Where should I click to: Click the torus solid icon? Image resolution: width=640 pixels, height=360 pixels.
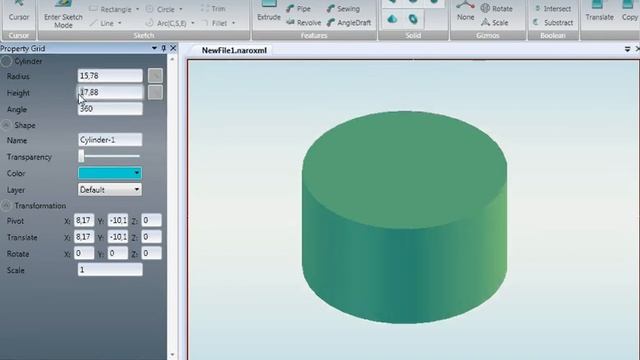(x=413, y=19)
